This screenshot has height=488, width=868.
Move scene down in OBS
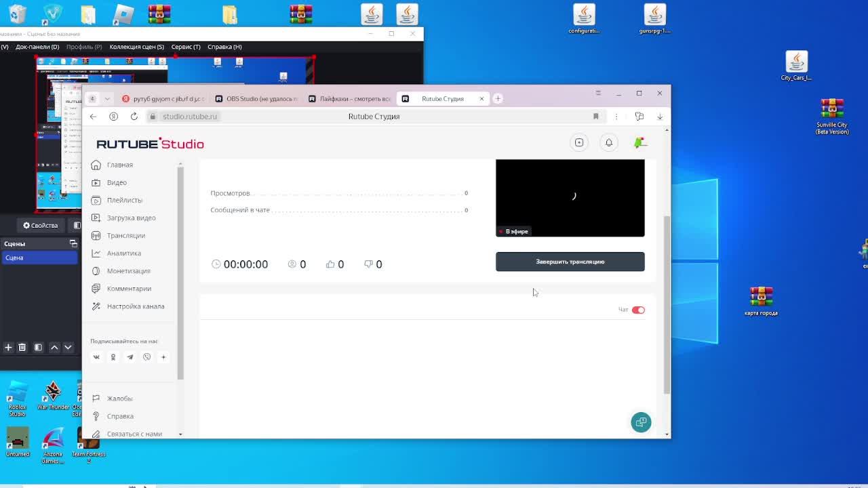pyautogui.click(x=68, y=347)
